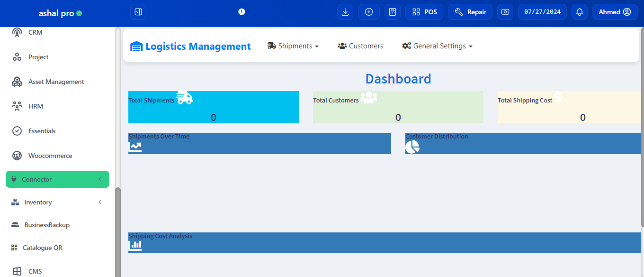The width and height of the screenshot is (644, 277).
Task: Open the notifications bell icon
Action: pos(580,12)
